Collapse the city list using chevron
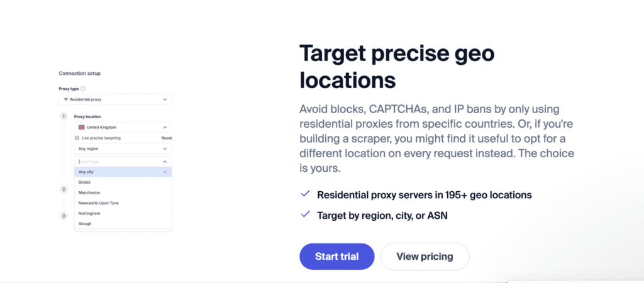Screen dimensions: 644x283 tap(165, 162)
